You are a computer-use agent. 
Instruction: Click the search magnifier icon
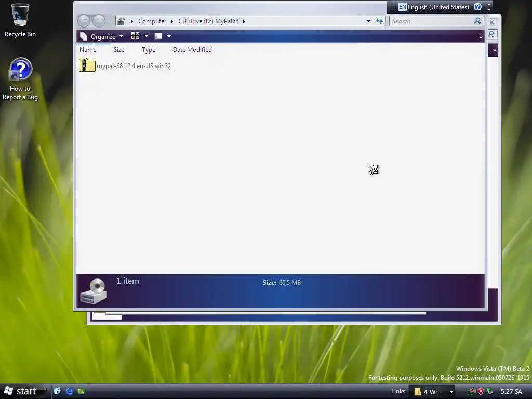[x=477, y=21]
